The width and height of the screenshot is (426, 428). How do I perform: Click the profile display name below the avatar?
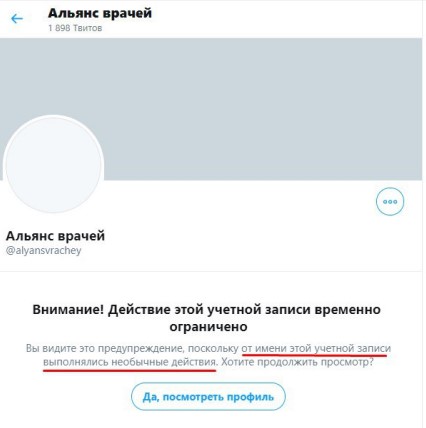click(55, 236)
